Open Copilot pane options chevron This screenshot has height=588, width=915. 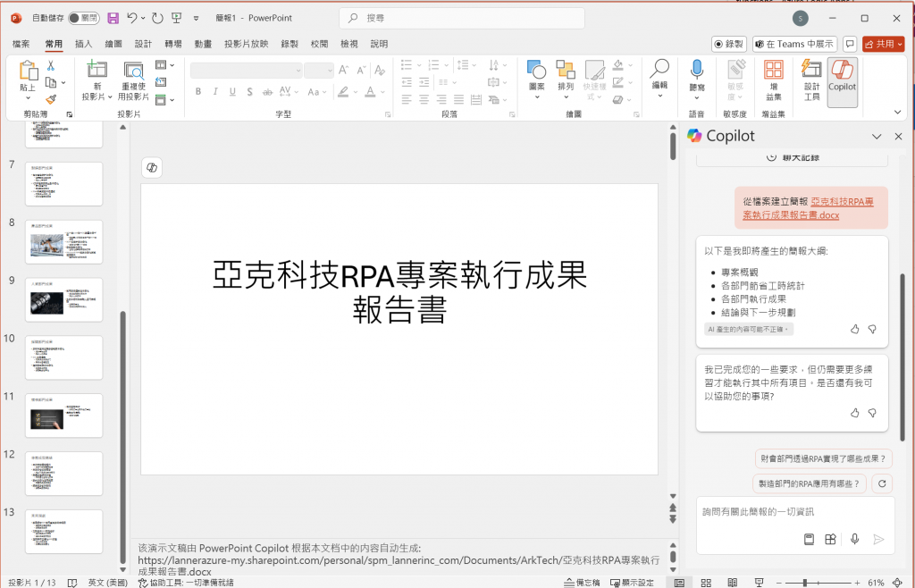[x=877, y=137]
